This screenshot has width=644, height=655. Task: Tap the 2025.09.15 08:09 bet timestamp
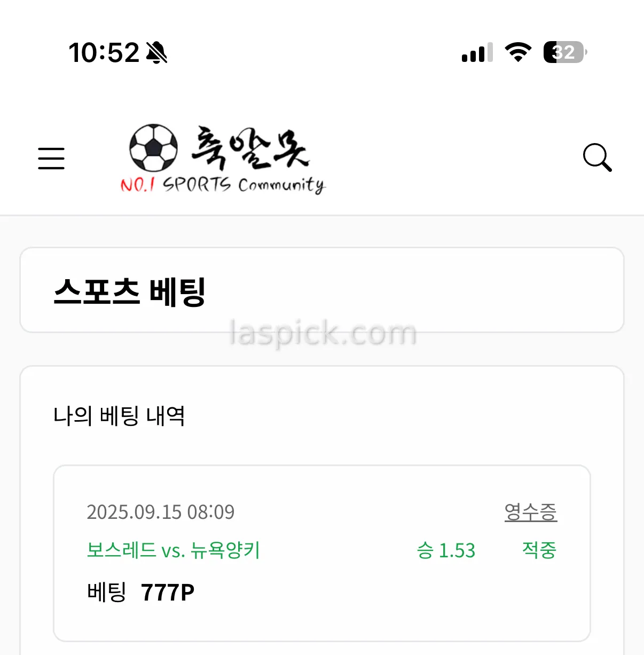coord(161,512)
